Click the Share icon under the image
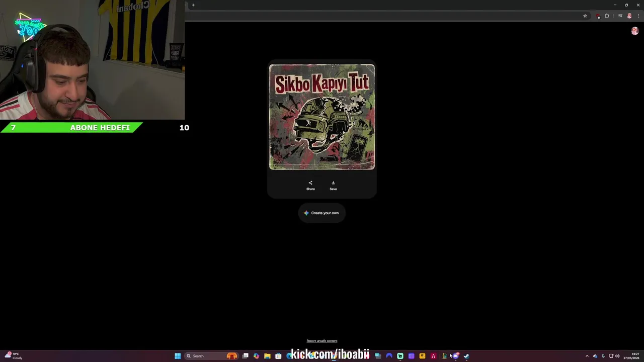This screenshot has height=362, width=644. 310,186
